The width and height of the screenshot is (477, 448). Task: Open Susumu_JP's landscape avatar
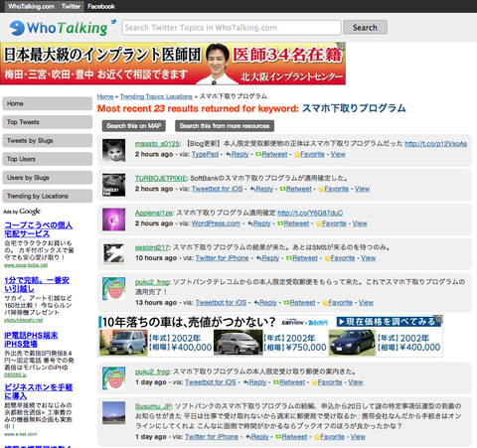113,412
